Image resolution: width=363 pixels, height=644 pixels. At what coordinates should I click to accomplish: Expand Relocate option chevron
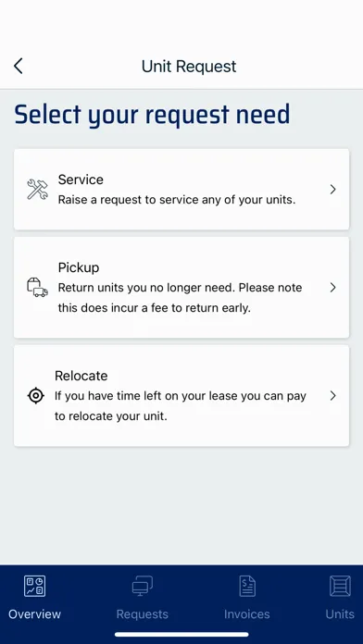click(333, 395)
